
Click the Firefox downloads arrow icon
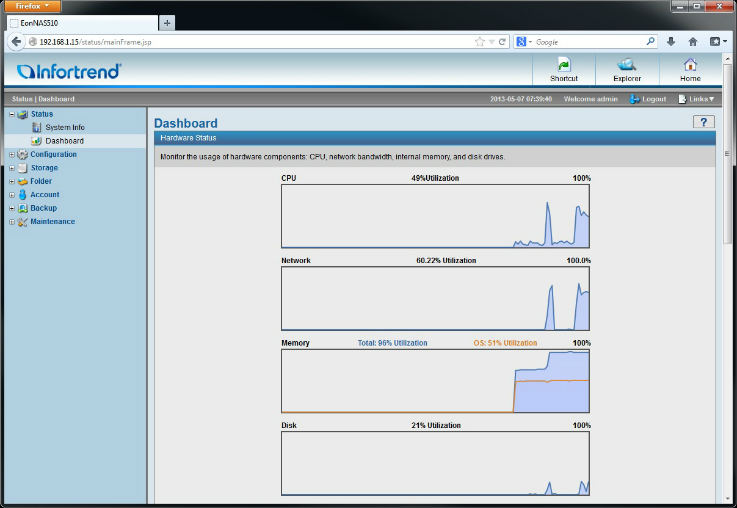tap(671, 41)
